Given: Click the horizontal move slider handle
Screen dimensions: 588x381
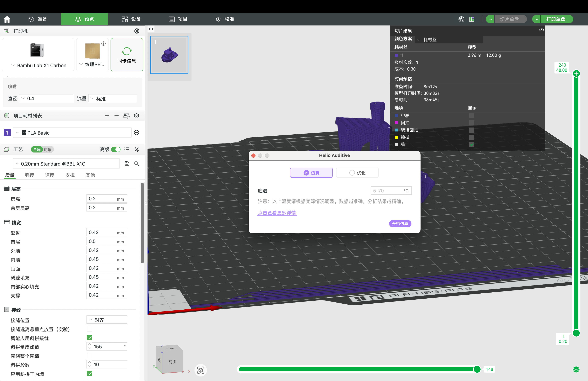Looking at the screenshot, I should (x=477, y=369).
